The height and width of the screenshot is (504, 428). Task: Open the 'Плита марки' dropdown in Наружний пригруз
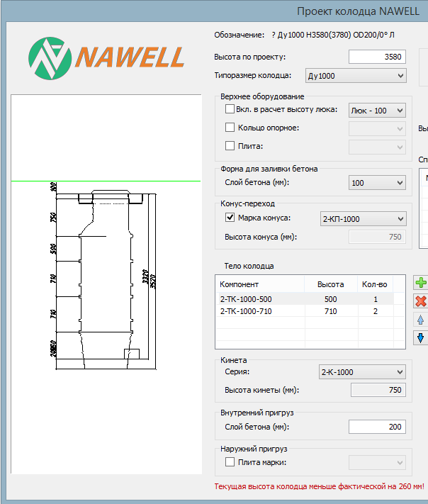pyautogui.click(x=377, y=463)
